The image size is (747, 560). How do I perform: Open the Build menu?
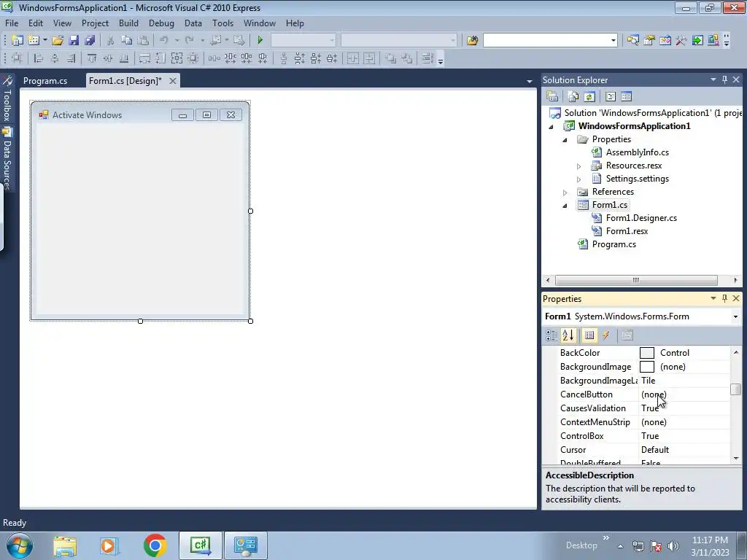(128, 23)
